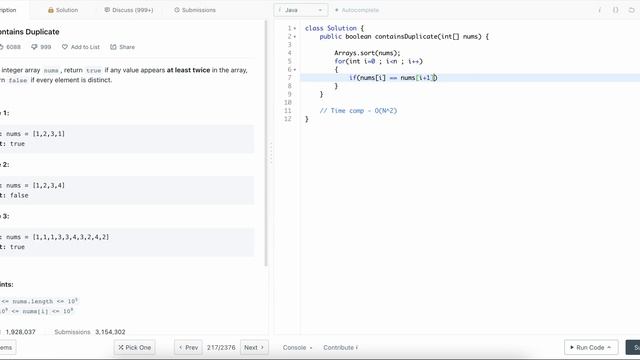Go to the Next problem
The height and width of the screenshot is (360, 640).
pos(254,347)
